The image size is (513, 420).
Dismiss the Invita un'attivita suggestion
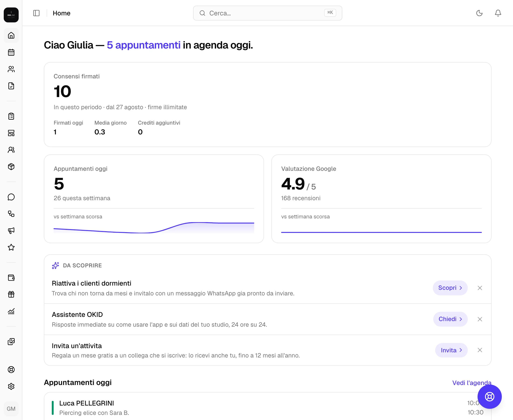pyautogui.click(x=480, y=350)
